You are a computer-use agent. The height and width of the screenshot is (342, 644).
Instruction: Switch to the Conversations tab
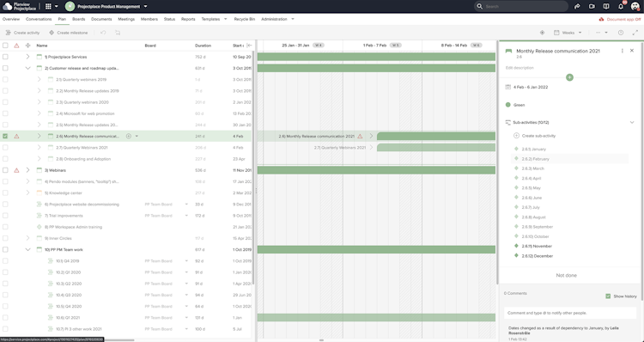tap(39, 19)
